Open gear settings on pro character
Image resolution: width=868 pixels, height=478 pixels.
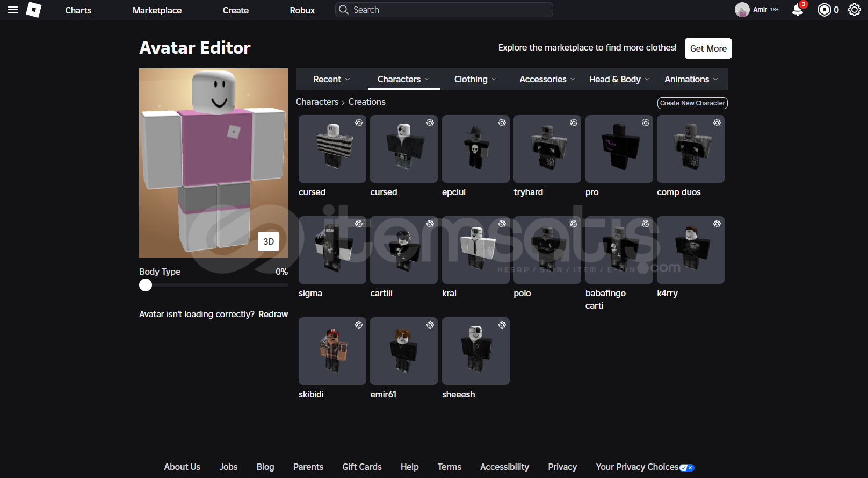646,123
